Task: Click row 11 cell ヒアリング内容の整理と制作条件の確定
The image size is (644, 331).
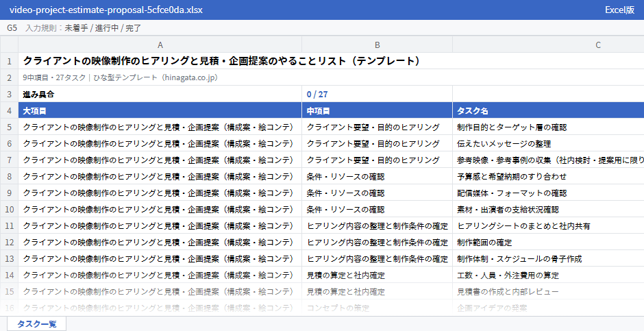Action: coord(377,225)
